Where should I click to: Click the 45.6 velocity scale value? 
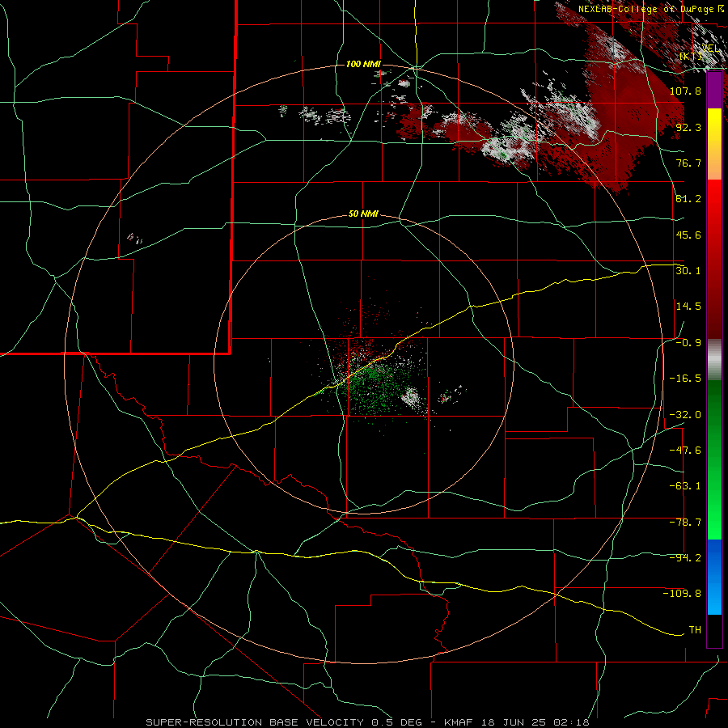(688, 235)
